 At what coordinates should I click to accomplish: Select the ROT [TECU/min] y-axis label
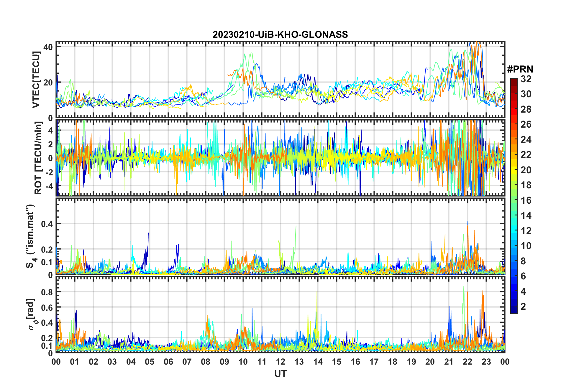pos(38,158)
